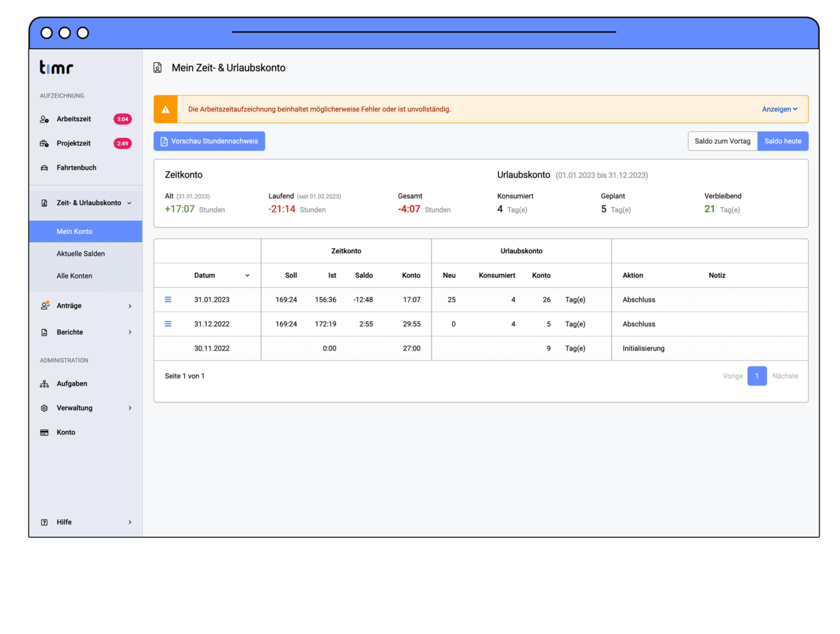Click the Verbleibend 21 days value
The height and width of the screenshot is (634, 840).
pyautogui.click(x=710, y=209)
